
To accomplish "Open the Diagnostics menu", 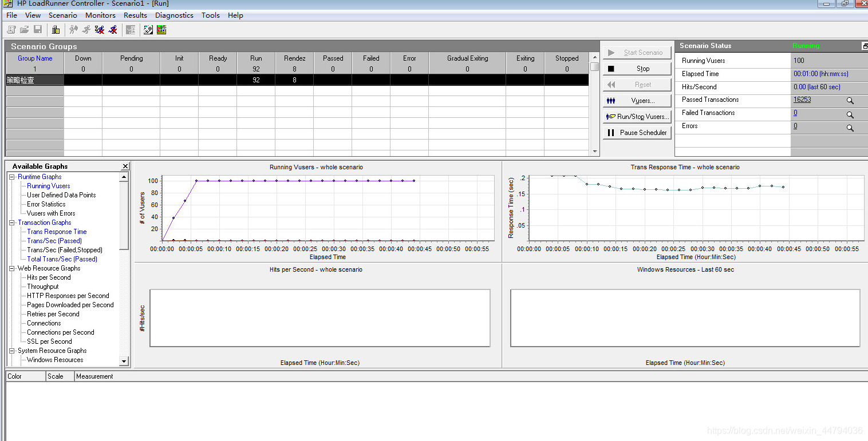I will tap(174, 15).
